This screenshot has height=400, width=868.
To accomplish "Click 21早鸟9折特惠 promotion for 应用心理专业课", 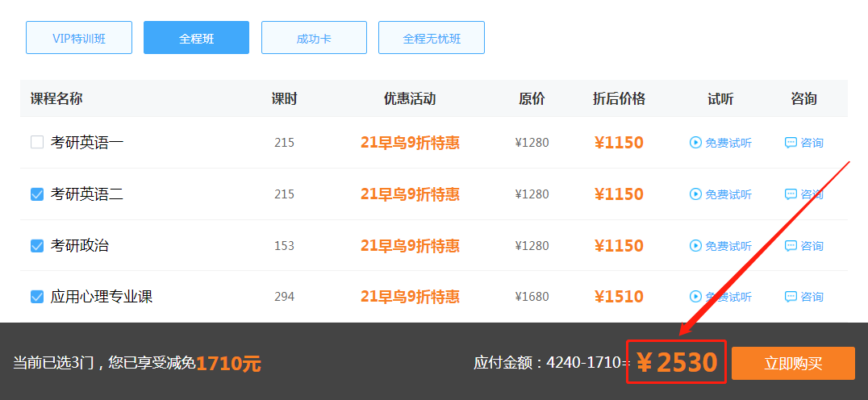I will [410, 297].
